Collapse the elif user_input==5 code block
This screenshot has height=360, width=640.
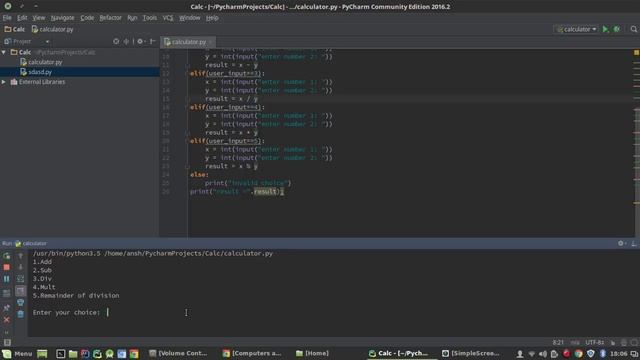pos(187,141)
